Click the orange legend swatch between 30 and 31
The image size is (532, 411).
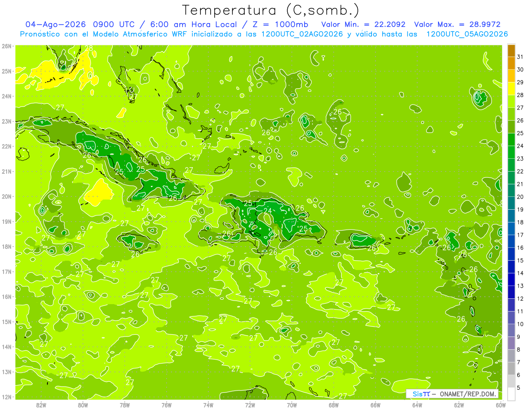[511, 63]
